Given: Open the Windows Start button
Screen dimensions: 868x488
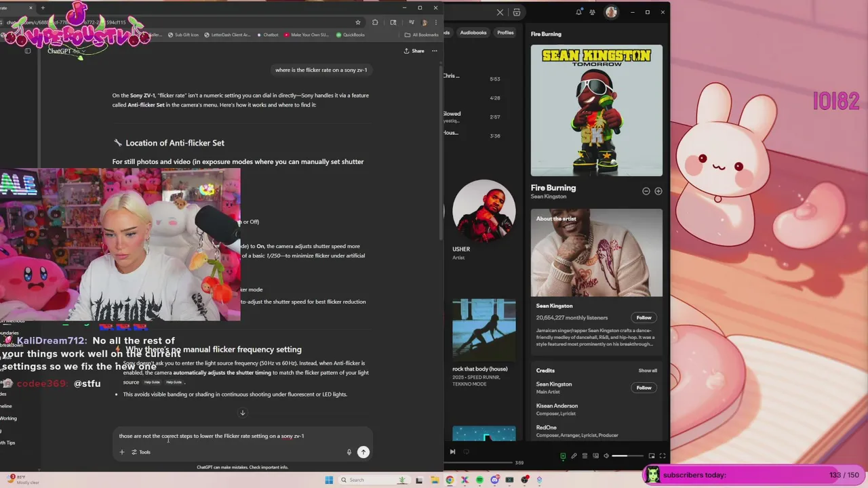Looking at the screenshot, I should pos(329,480).
